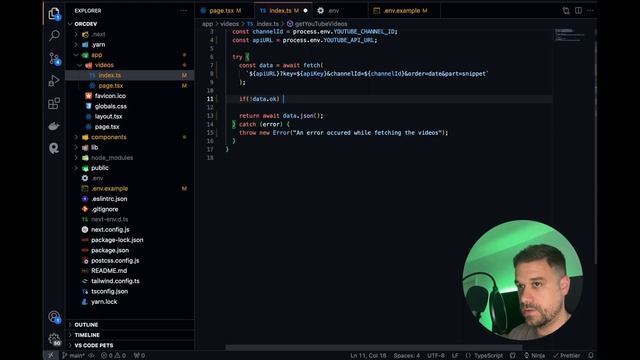This screenshot has height=360, width=640.
Task: Switch to the .env.example editor tab
Action: pos(405,11)
